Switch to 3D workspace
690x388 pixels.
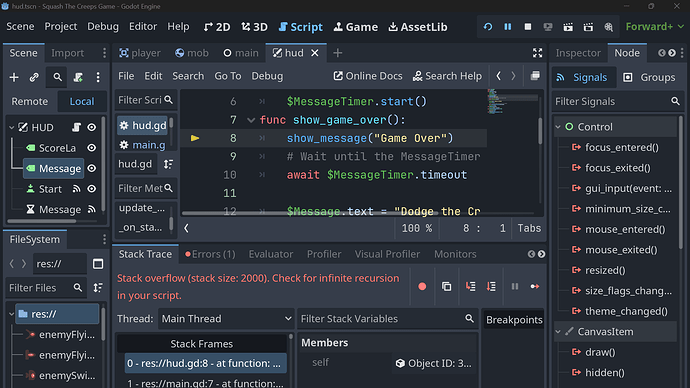[x=254, y=27]
